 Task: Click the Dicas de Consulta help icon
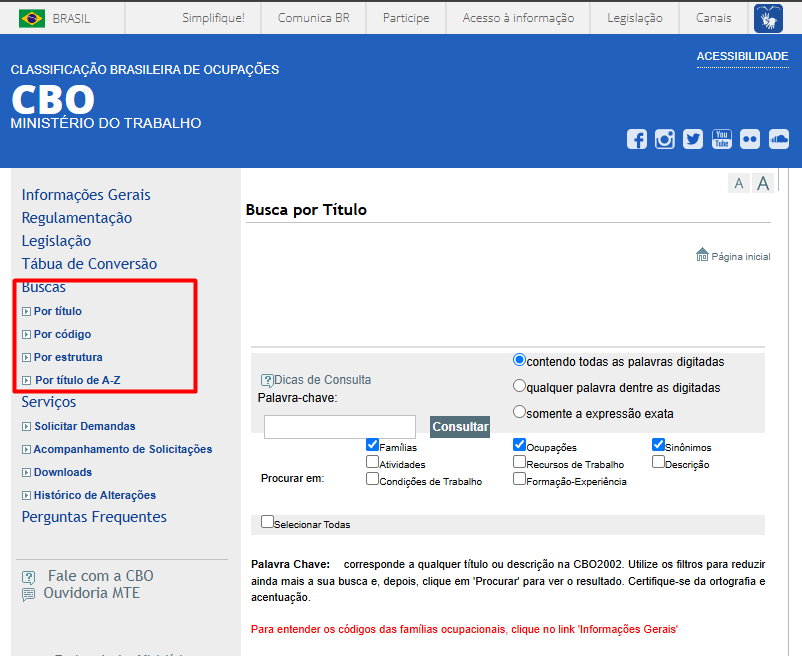click(267, 380)
